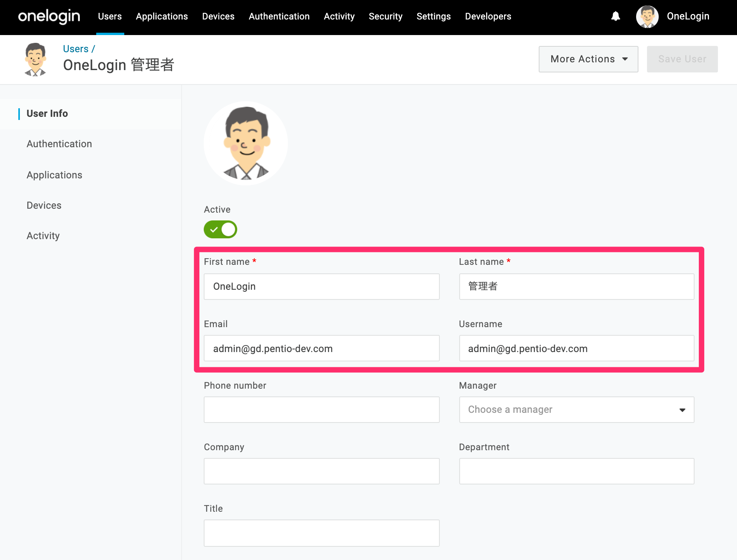Screen dimensions: 737x560
Task: Click the First name input field
Action: pyautogui.click(x=322, y=287)
